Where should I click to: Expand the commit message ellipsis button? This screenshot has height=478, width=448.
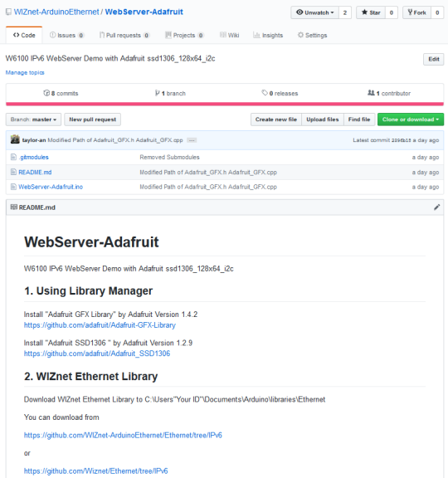click(192, 140)
